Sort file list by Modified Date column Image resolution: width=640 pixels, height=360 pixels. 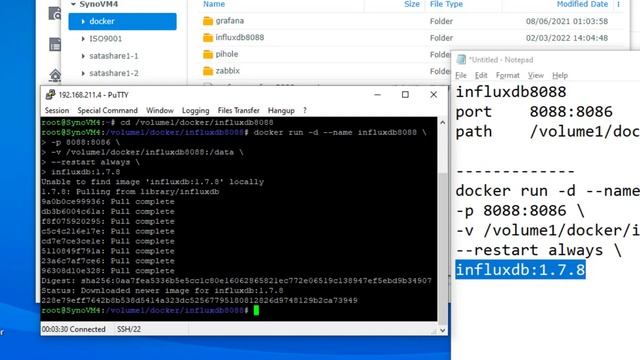click(582, 4)
